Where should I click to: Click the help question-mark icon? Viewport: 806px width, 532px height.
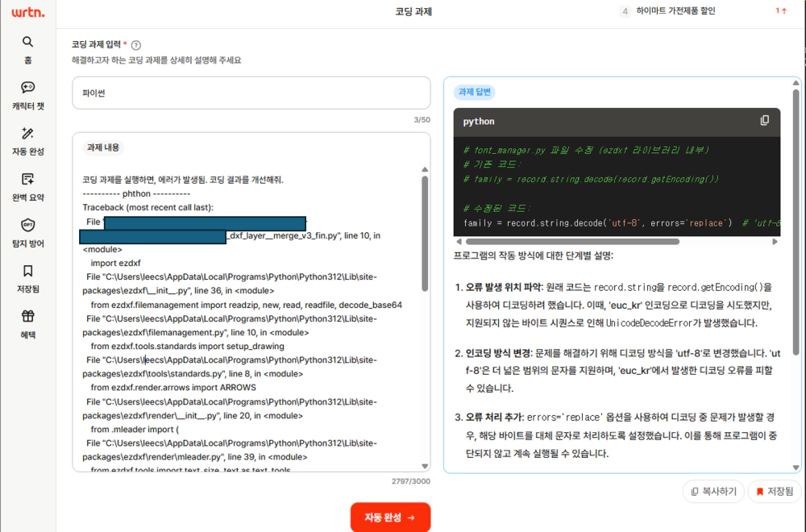[x=135, y=44]
